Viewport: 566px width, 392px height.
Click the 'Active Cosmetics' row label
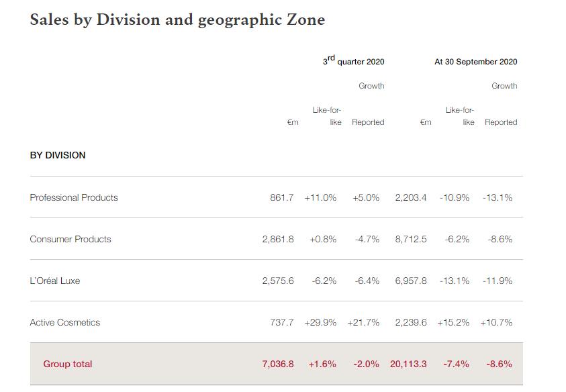tap(65, 322)
